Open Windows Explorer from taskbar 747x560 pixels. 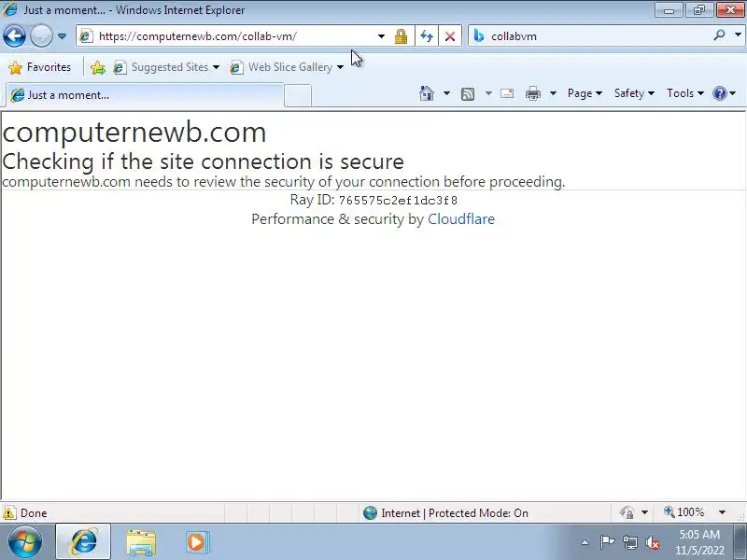click(x=141, y=542)
